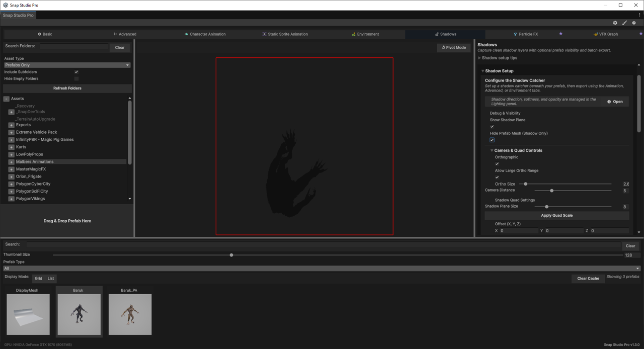The width and height of the screenshot is (644, 349).
Task: Switch display mode to Grid
Action: coord(38,279)
